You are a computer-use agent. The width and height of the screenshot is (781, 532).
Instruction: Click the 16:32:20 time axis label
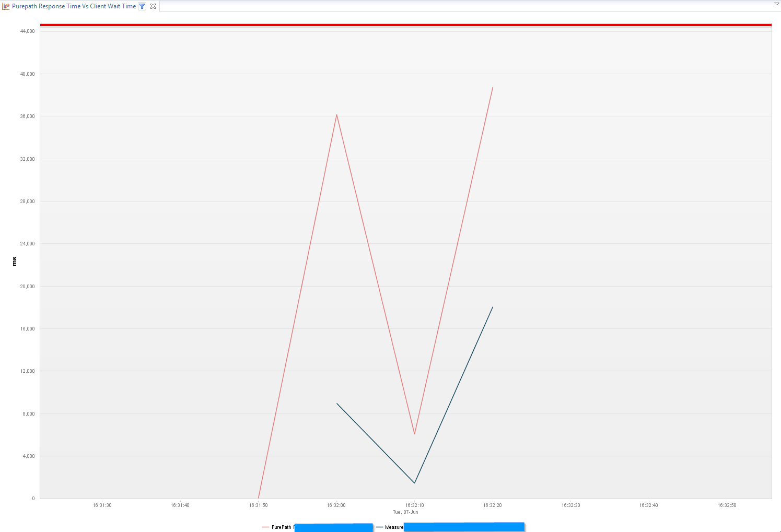[x=493, y=505]
